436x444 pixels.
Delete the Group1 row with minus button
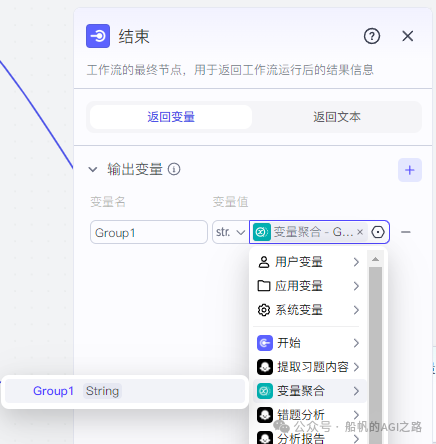(x=405, y=232)
